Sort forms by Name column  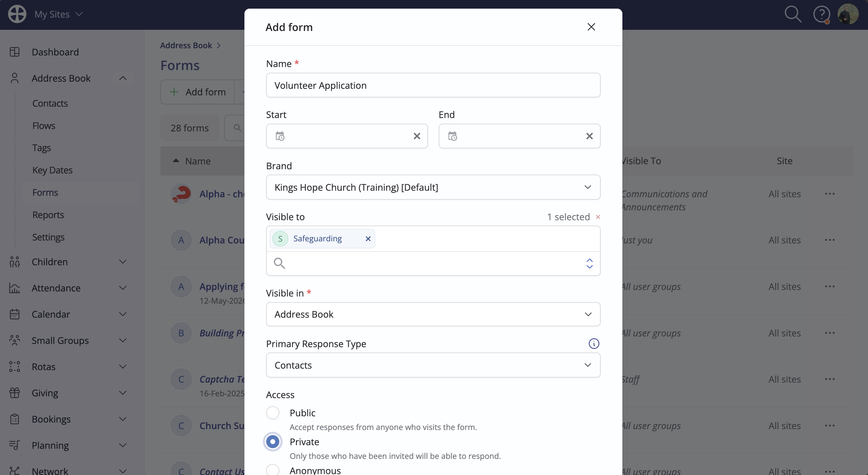point(198,161)
